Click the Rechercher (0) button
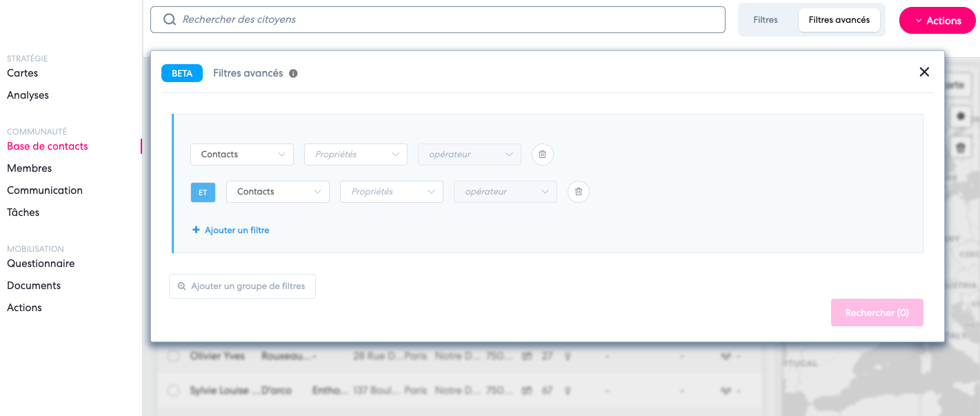 (x=877, y=313)
